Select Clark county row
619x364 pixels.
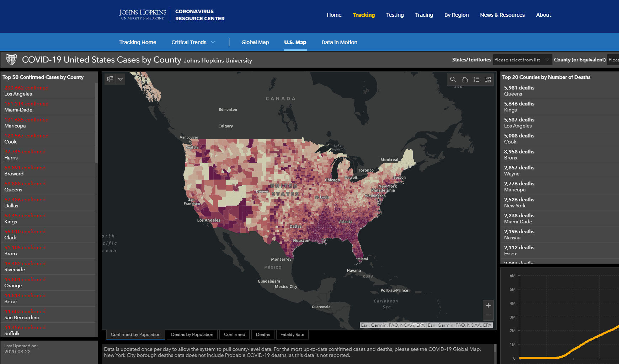[x=48, y=235]
